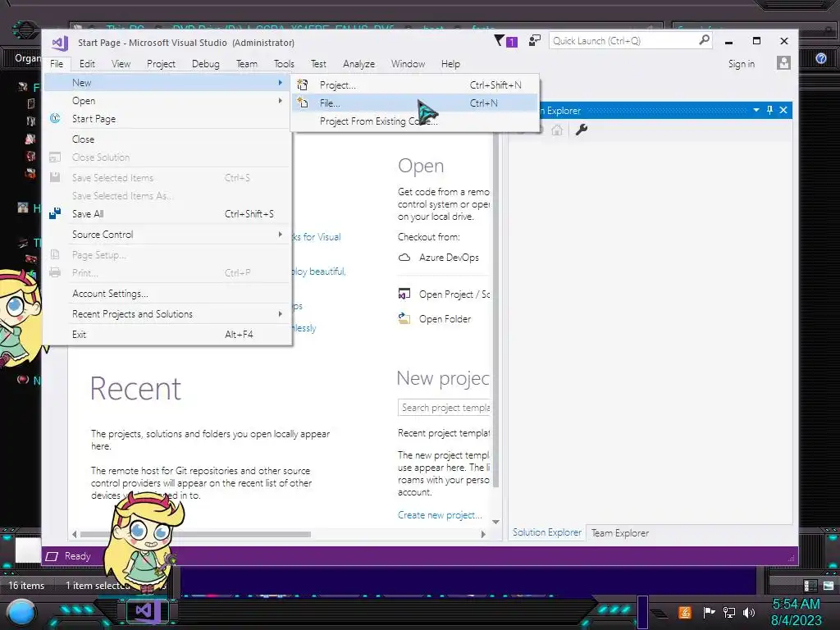840x630 pixels.
Task: Click Save All menu item
Action: click(167, 214)
